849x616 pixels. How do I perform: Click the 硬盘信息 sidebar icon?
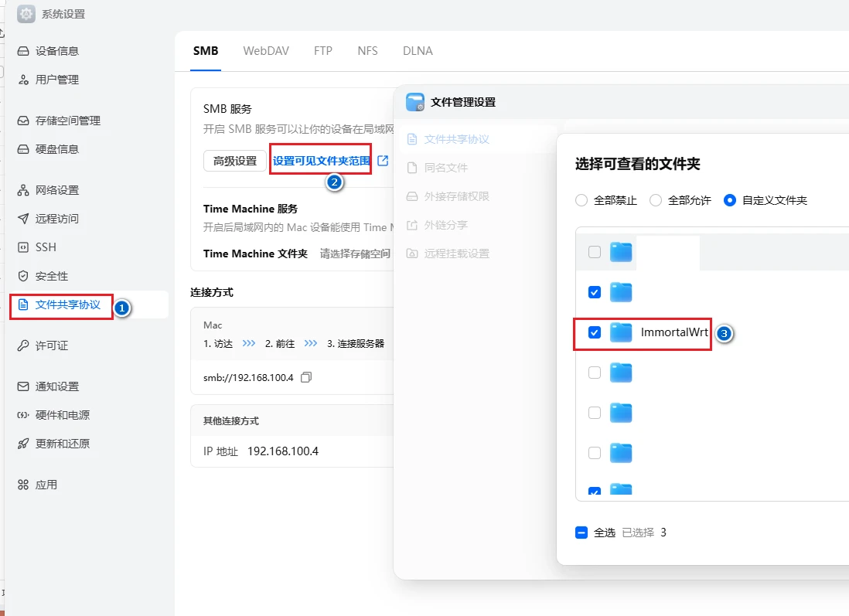(x=22, y=148)
